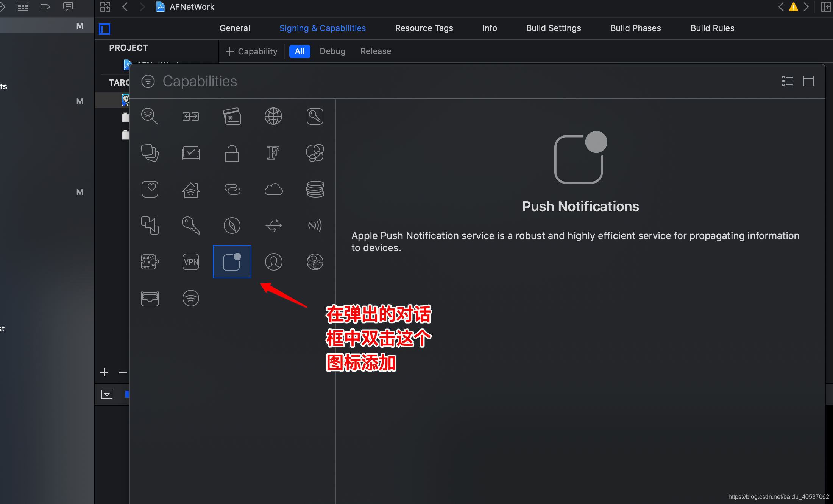Viewport: 833px width, 504px height.
Task: Filter capabilities by Debug configuration
Action: tap(332, 51)
